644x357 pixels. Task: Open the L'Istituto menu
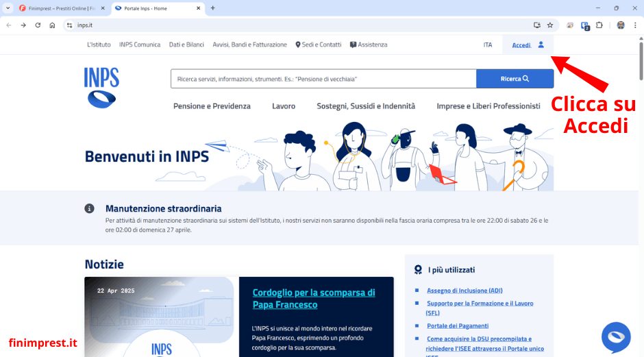99,45
